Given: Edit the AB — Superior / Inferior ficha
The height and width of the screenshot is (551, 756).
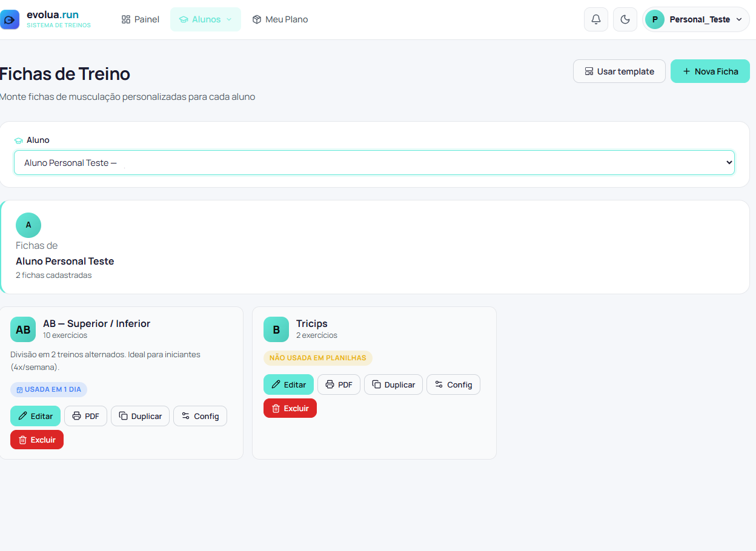Looking at the screenshot, I should pyautogui.click(x=35, y=416).
